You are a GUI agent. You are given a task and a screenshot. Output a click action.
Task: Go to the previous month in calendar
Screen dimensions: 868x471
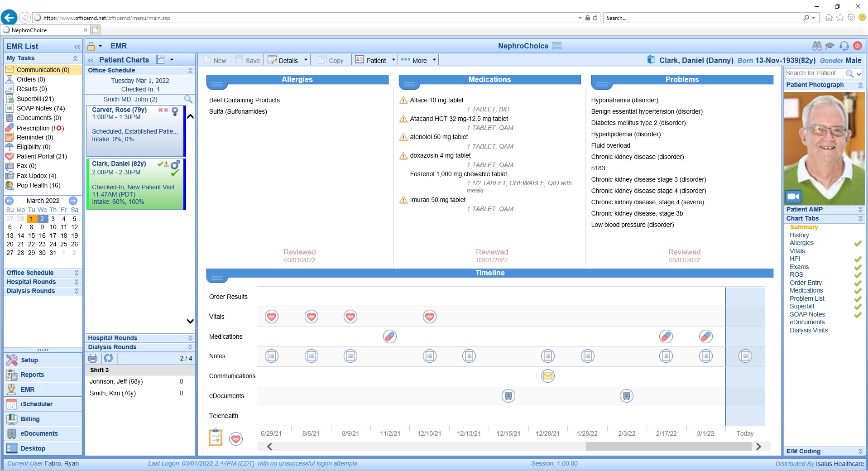pos(10,201)
